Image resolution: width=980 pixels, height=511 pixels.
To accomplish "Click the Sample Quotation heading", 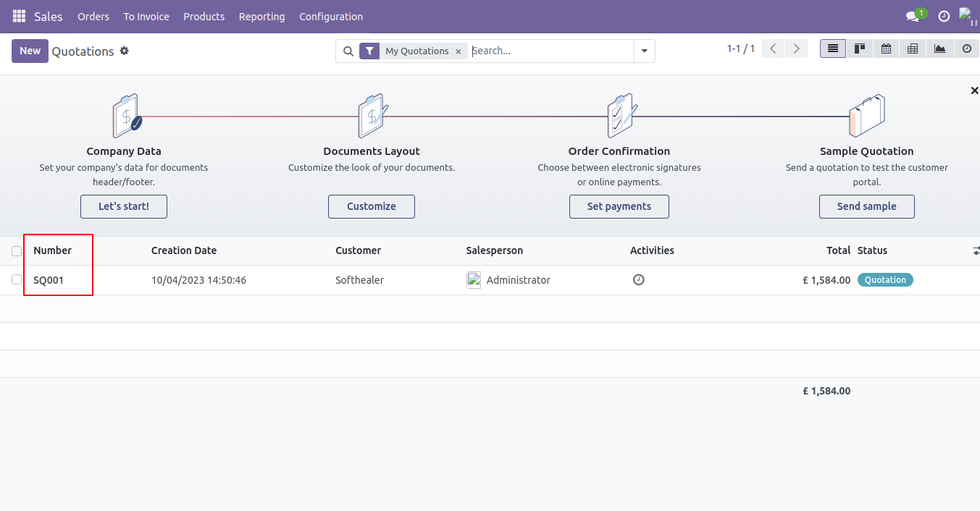I will (867, 151).
